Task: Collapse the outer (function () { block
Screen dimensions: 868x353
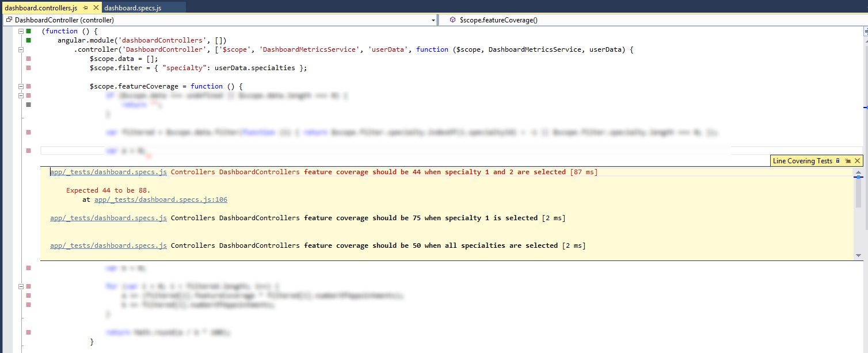Action: 21,31
